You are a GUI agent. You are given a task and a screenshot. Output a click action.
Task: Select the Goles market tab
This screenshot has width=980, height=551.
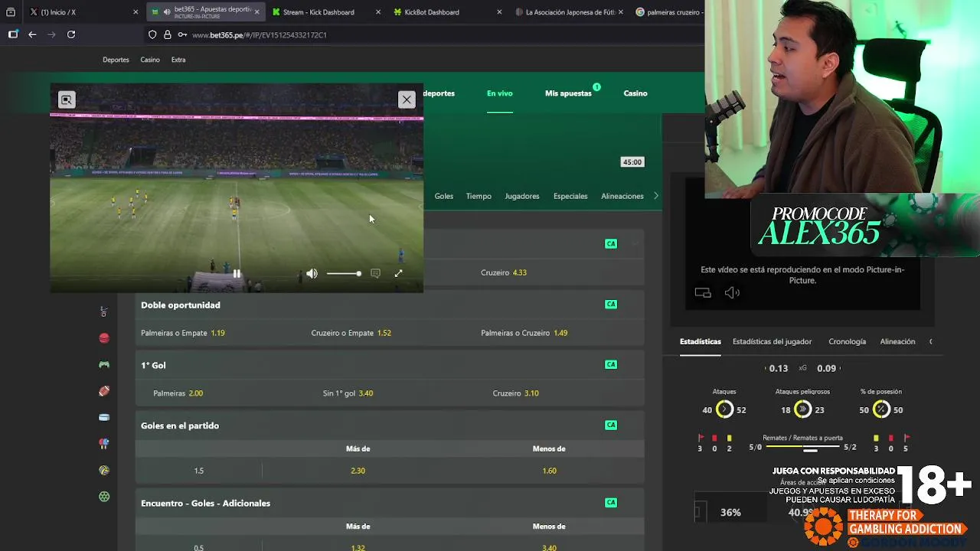(444, 196)
